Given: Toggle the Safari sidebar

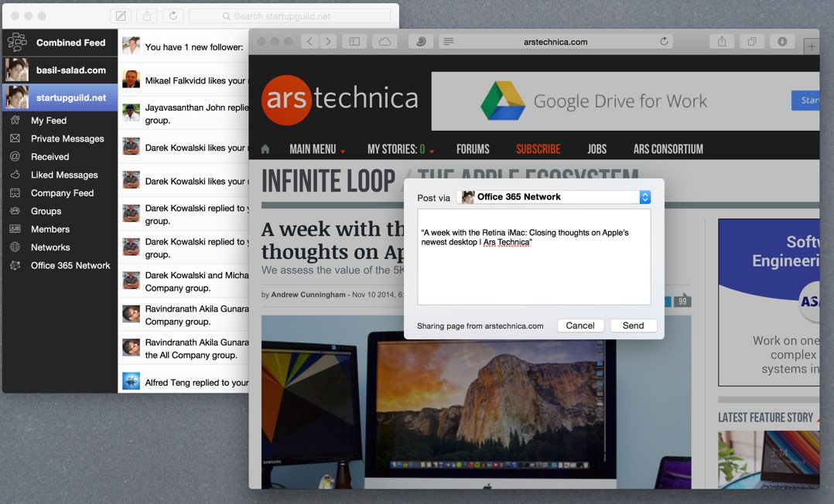Looking at the screenshot, I should (354, 42).
